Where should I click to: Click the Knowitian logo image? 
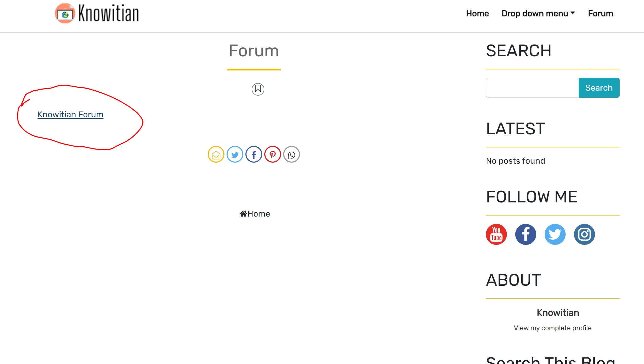pyautogui.click(x=97, y=14)
